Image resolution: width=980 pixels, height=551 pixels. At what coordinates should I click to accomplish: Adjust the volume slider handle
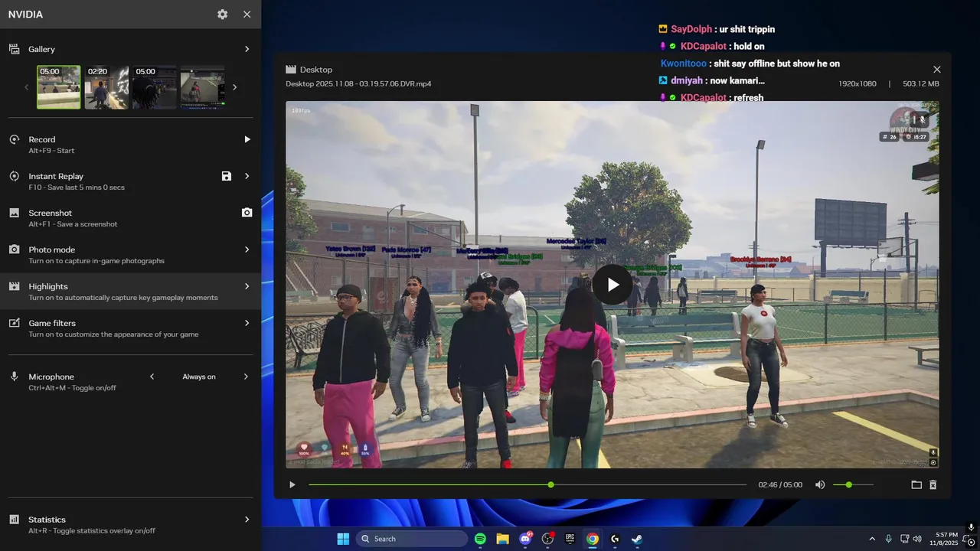pyautogui.click(x=848, y=484)
